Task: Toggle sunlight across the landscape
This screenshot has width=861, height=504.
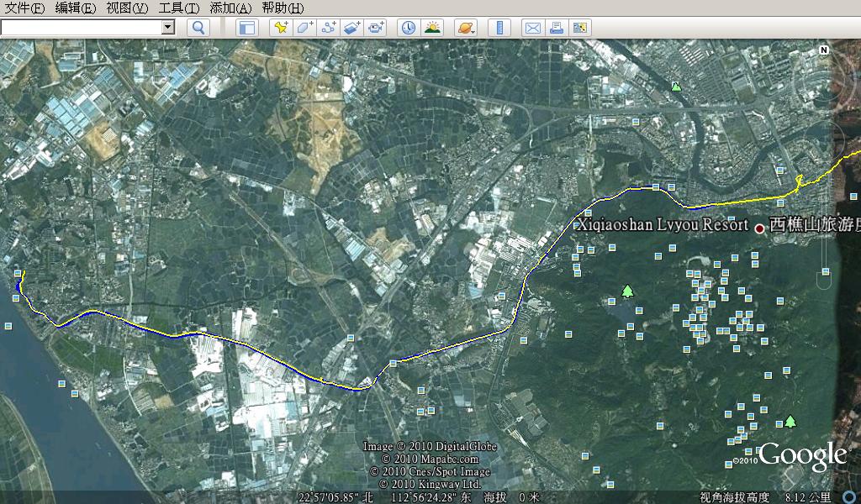Action: tap(432, 28)
